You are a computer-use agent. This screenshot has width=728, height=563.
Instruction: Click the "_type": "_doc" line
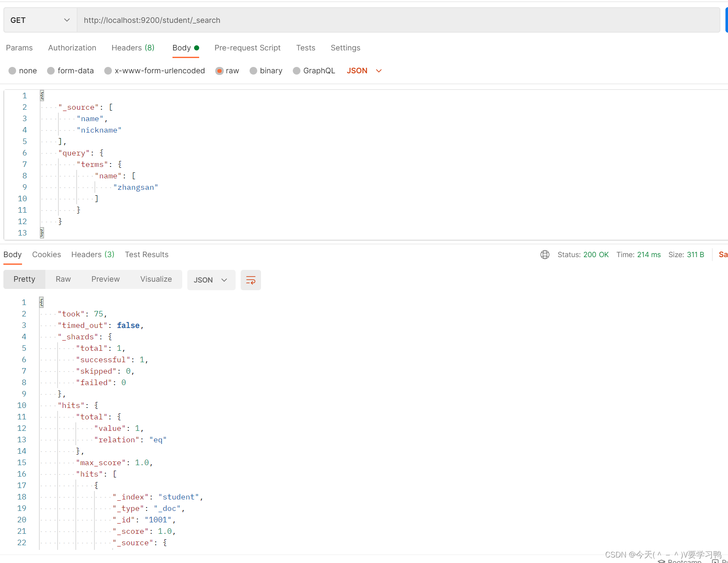point(148,508)
